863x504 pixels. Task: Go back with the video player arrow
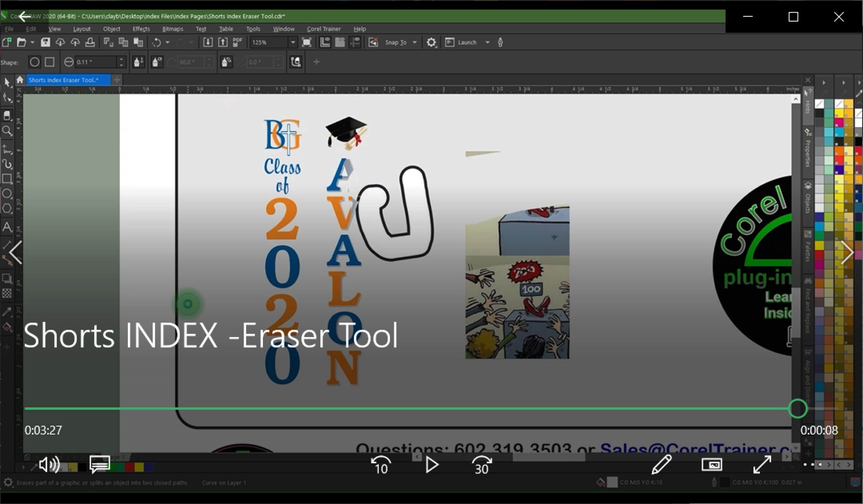24,16
